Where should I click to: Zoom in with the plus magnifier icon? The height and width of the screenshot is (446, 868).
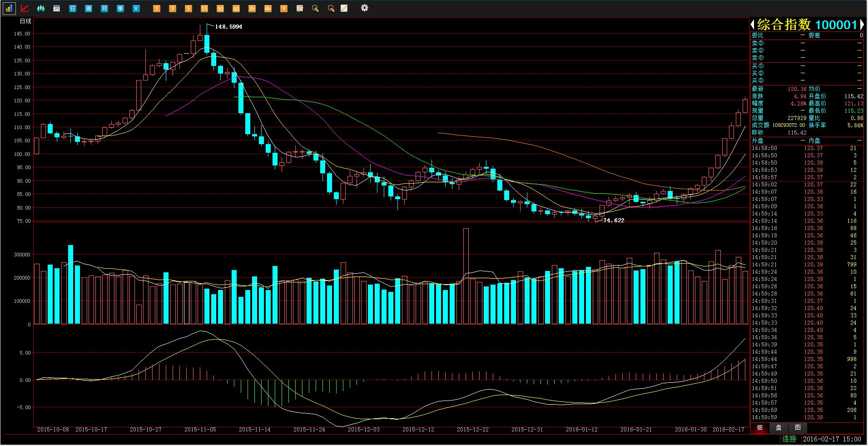pos(316,8)
